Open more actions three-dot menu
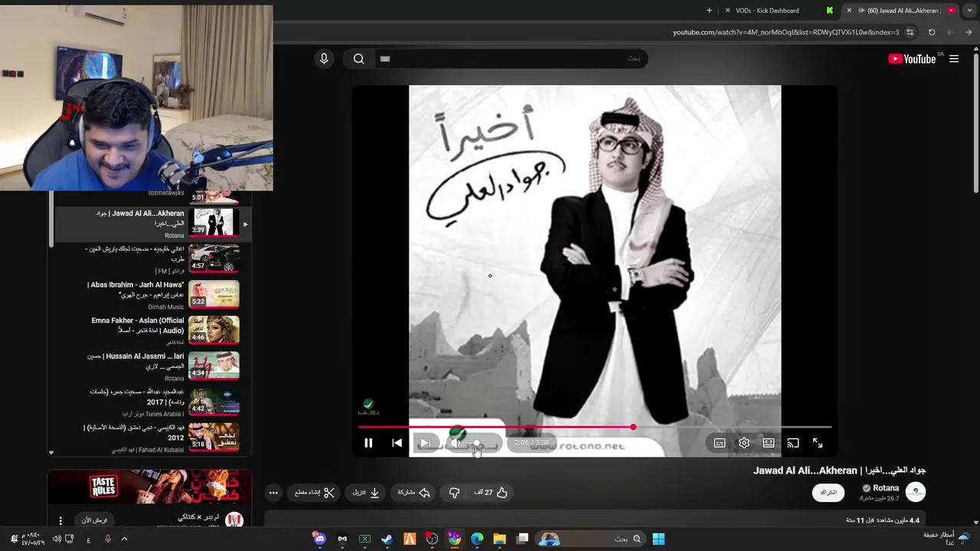 (x=273, y=493)
